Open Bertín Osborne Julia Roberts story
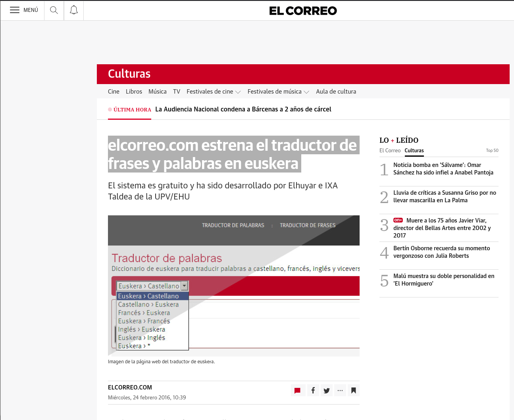 tap(442, 252)
